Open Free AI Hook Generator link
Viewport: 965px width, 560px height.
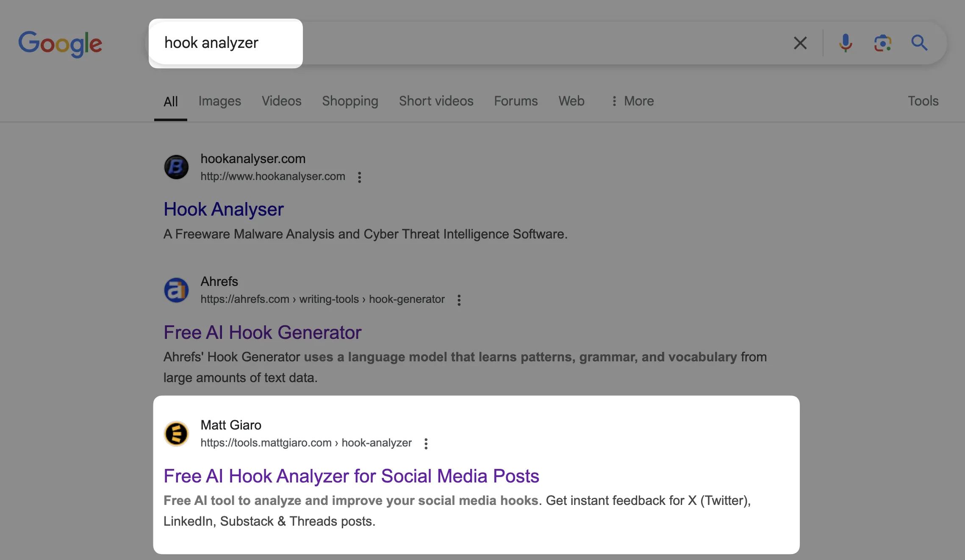(x=262, y=333)
